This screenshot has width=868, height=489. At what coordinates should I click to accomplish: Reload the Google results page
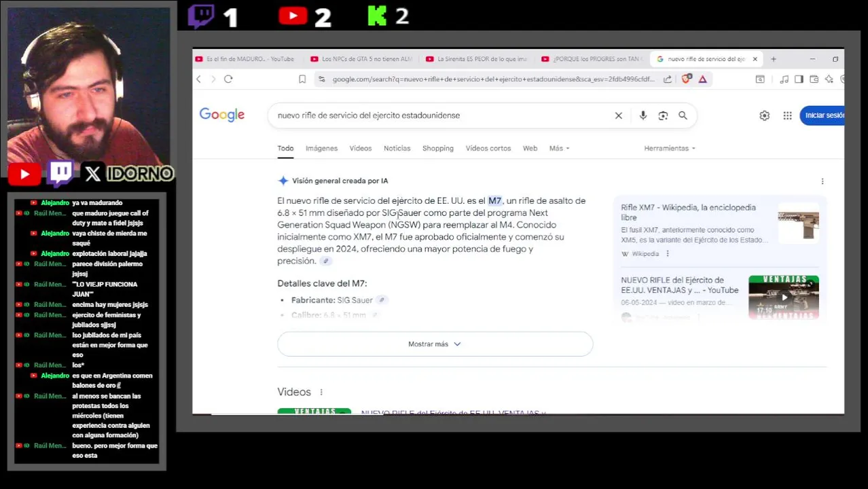click(x=228, y=79)
